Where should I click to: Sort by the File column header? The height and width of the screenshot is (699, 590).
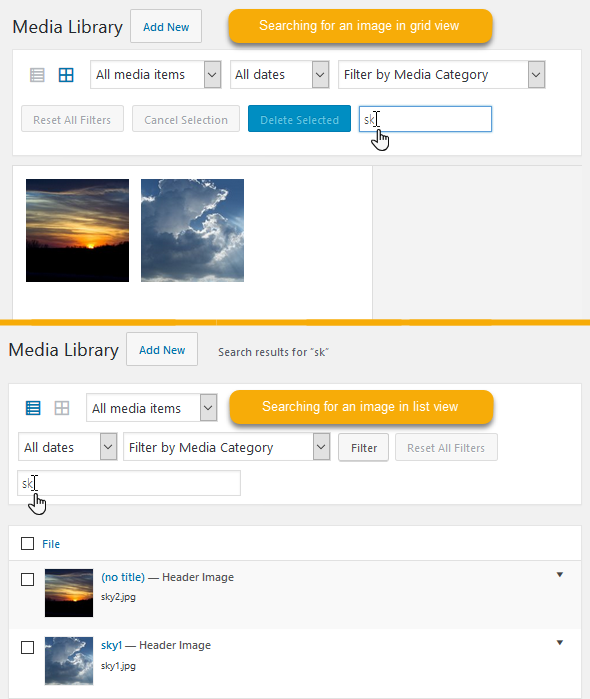(51, 544)
